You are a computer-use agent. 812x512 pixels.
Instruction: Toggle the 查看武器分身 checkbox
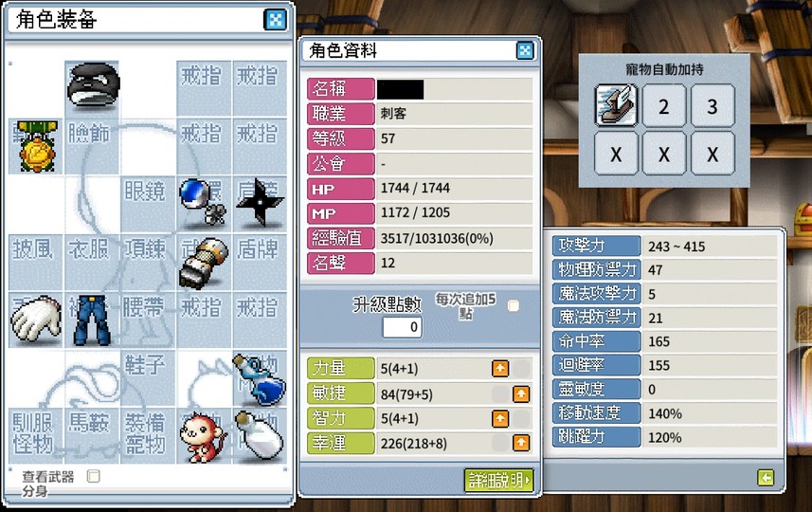[x=93, y=476]
